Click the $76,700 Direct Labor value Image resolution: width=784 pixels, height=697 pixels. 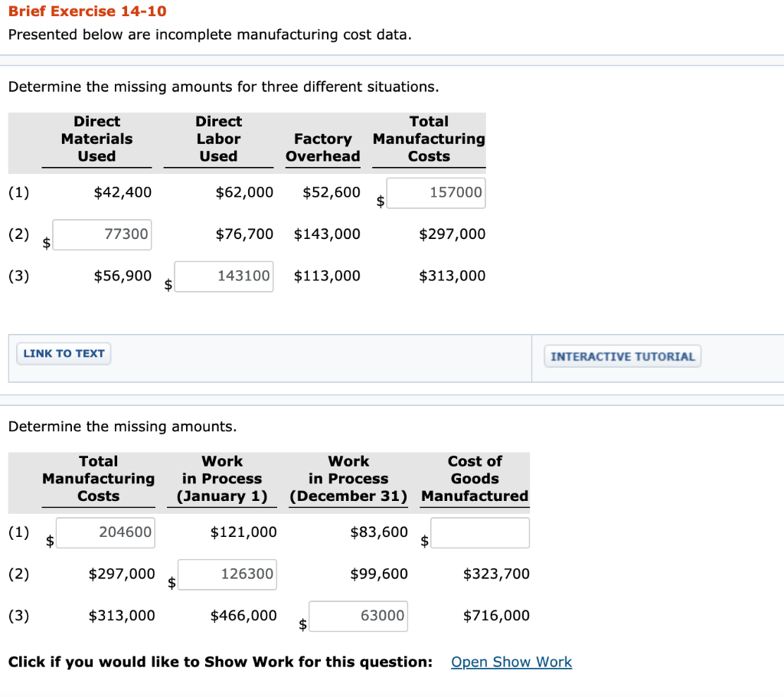[244, 234]
